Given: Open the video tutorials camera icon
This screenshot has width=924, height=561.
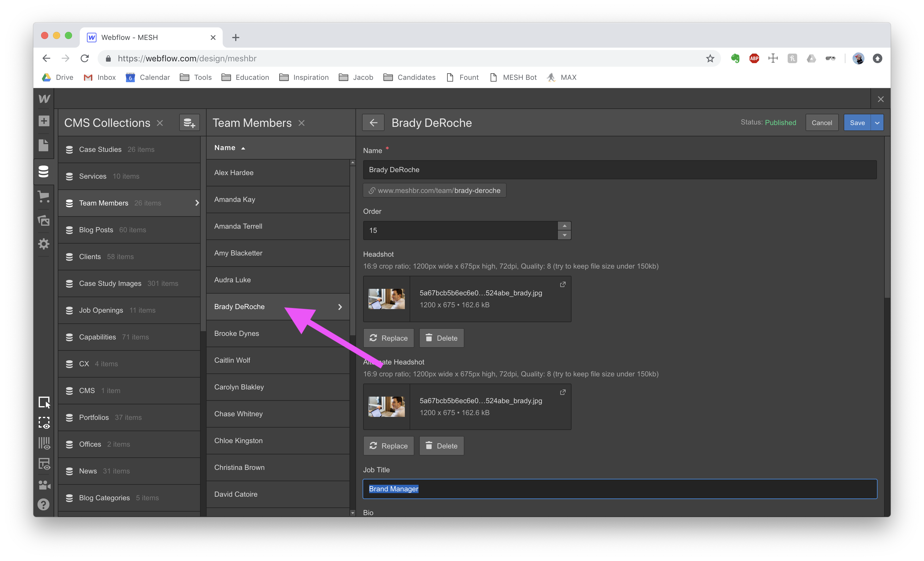Looking at the screenshot, I should point(44,485).
